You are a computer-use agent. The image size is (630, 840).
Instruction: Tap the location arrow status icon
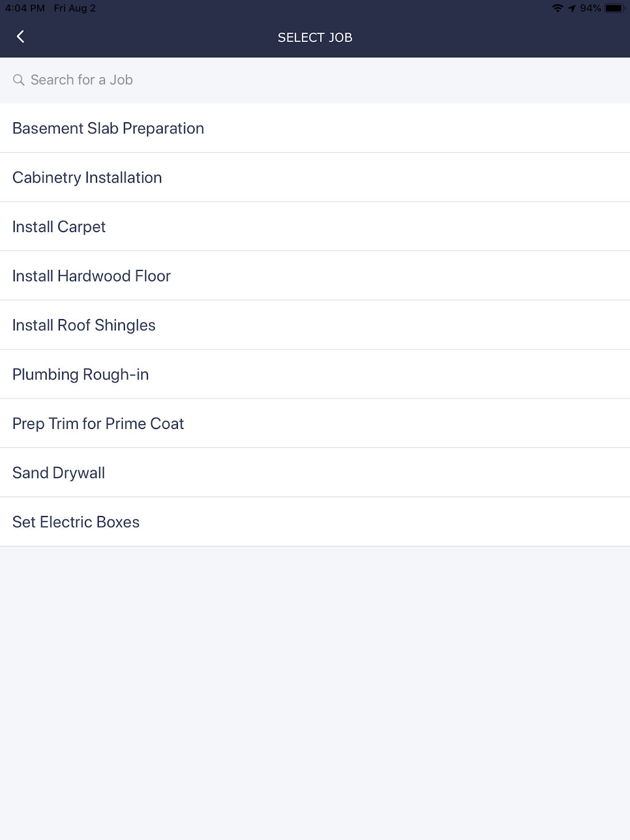pos(572,8)
